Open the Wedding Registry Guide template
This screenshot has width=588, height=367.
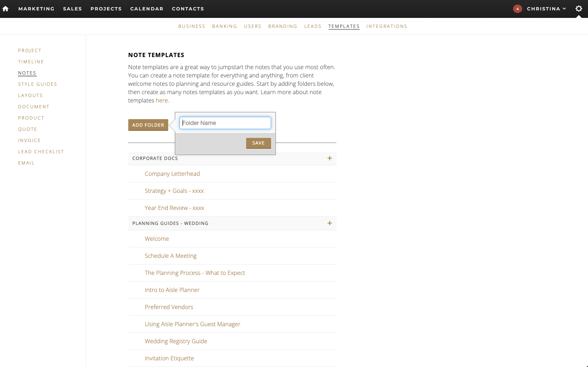pos(176,341)
